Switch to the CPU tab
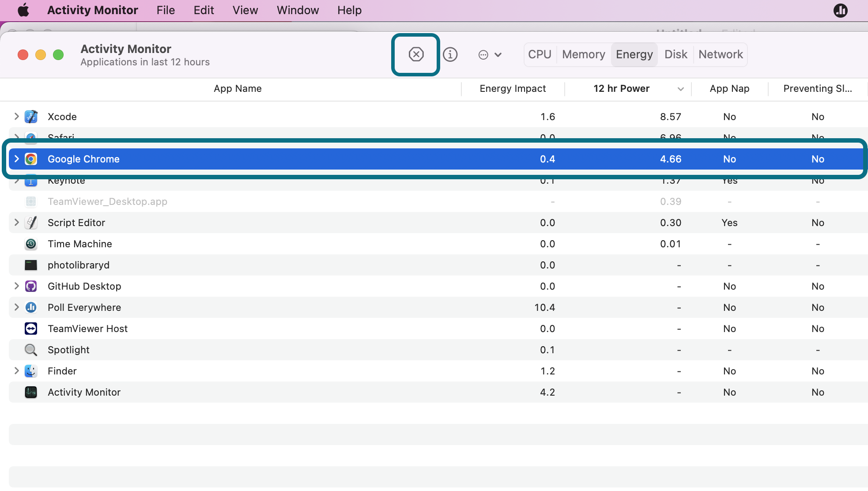 pos(540,54)
